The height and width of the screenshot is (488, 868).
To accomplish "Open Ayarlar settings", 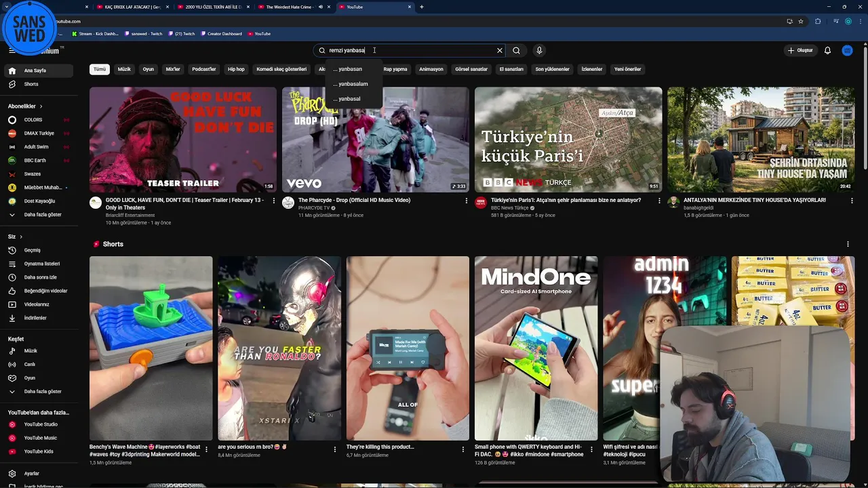I will pyautogui.click(x=39, y=474).
